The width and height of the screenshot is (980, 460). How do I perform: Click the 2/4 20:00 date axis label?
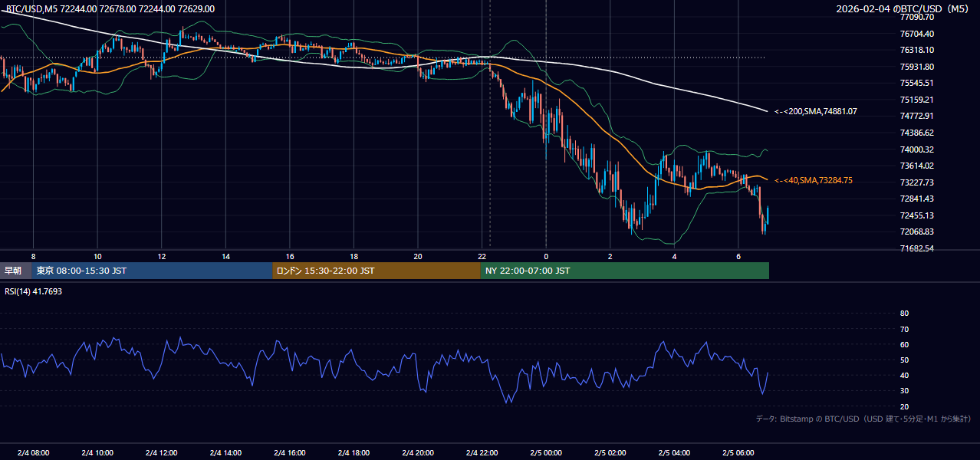pos(418,452)
